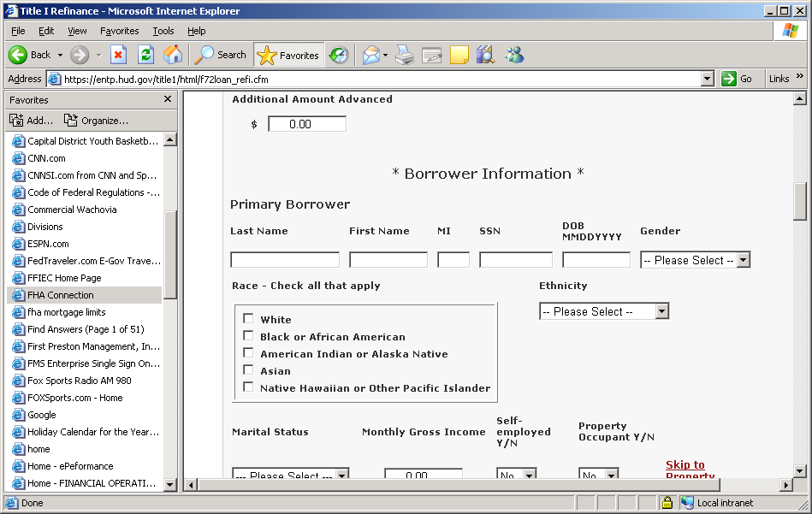Click the Stop loading toolbar icon
Screen dimensions: 812x514
[x=118, y=55]
